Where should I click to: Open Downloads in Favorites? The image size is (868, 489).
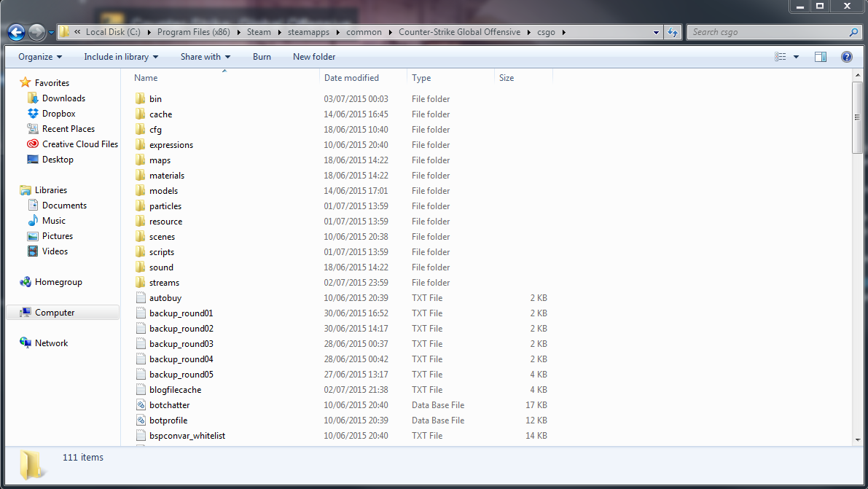coord(63,98)
